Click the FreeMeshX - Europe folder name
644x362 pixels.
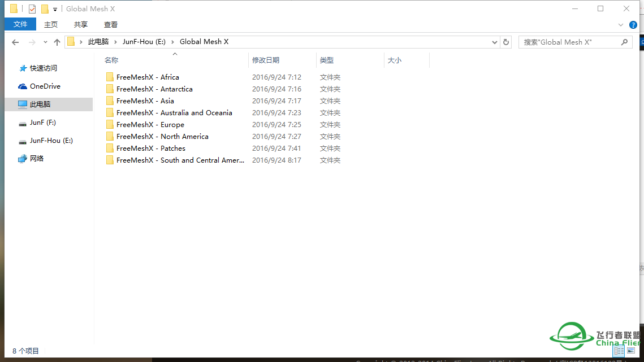coord(150,125)
